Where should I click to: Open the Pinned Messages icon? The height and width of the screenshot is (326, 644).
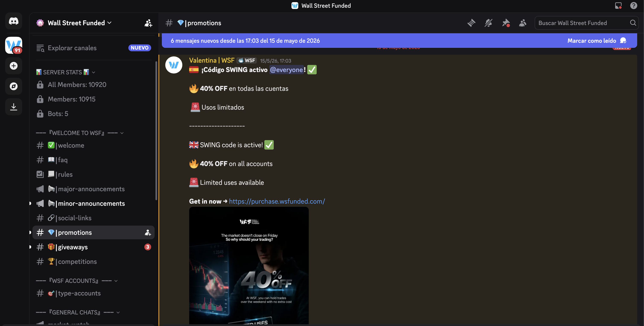(506, 23)
